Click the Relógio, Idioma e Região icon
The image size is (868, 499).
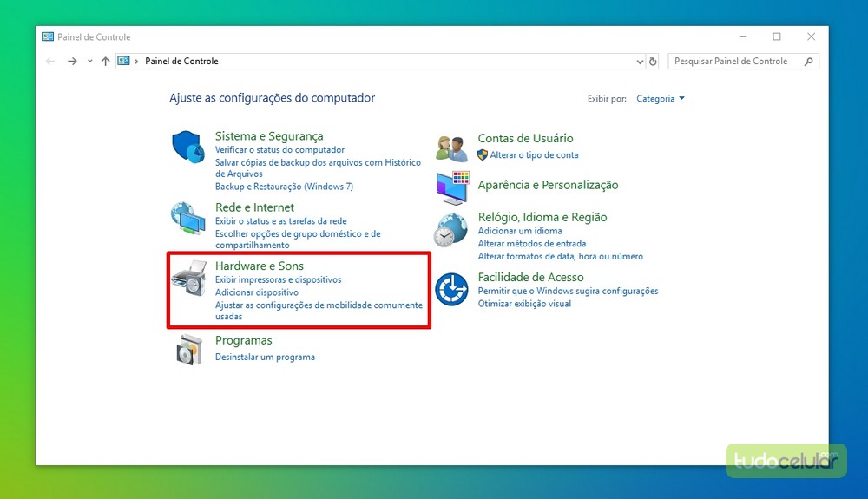[x=451, y=230]
